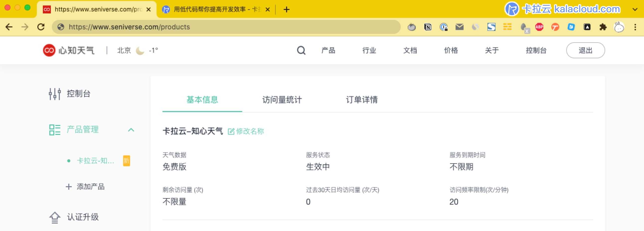Click the 控制台 sliders sidebar icon

[55, 94]
